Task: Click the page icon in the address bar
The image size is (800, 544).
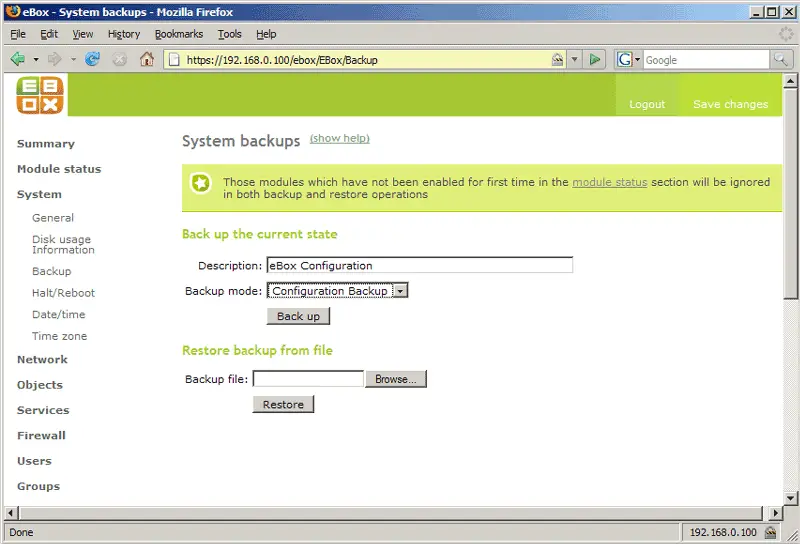Action: coord(174,60)
